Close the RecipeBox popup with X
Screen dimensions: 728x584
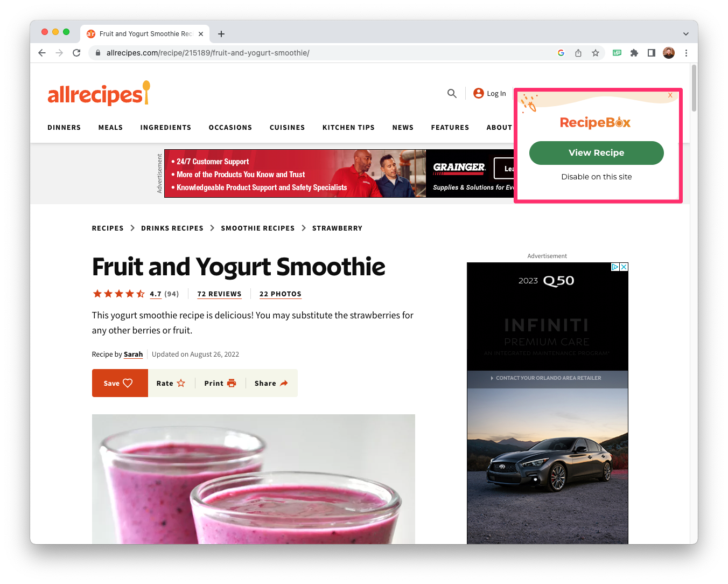coord(670,95)
